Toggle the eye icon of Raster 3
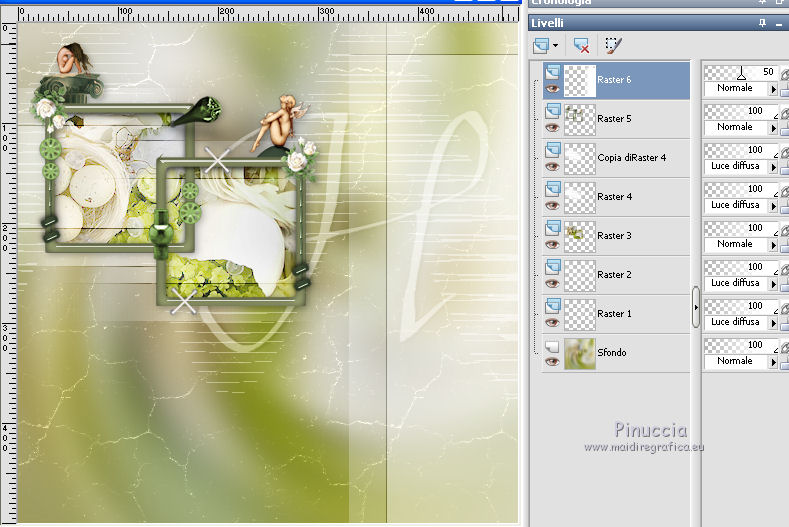 coord(553,245)
